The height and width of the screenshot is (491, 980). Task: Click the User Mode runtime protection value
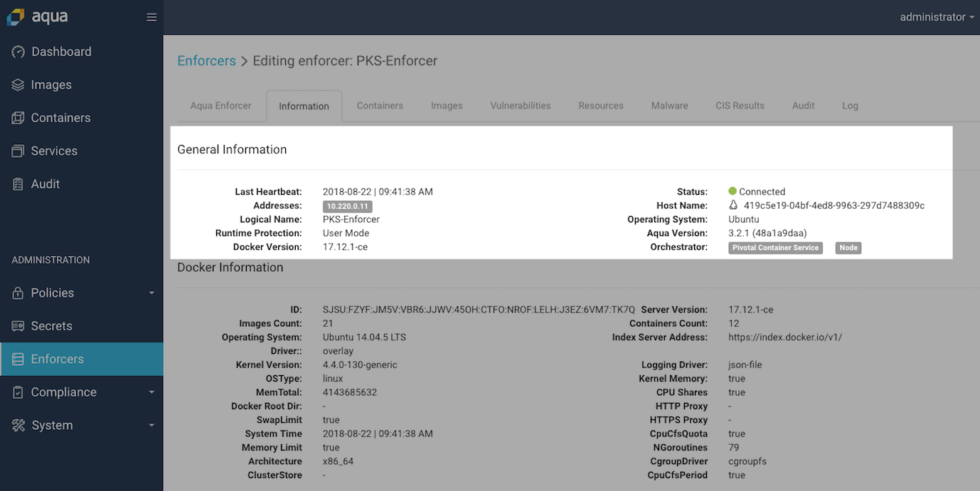tap(346, 233)
